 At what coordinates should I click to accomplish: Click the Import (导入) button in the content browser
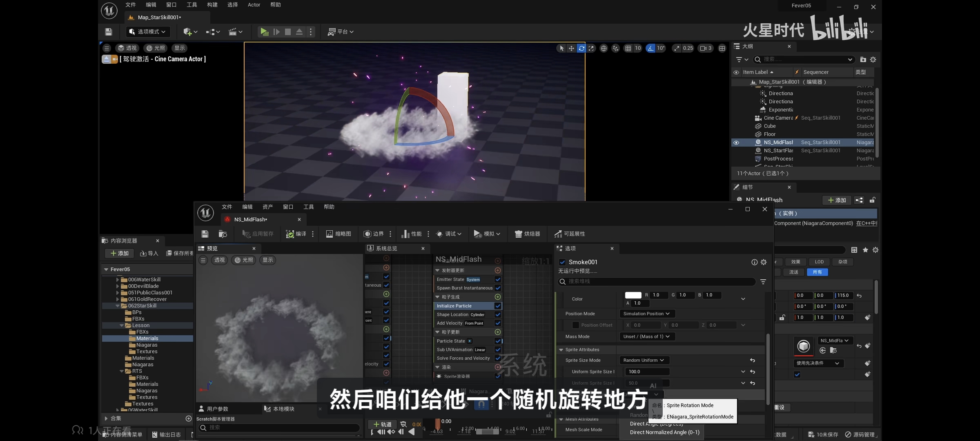click(149, 254)
